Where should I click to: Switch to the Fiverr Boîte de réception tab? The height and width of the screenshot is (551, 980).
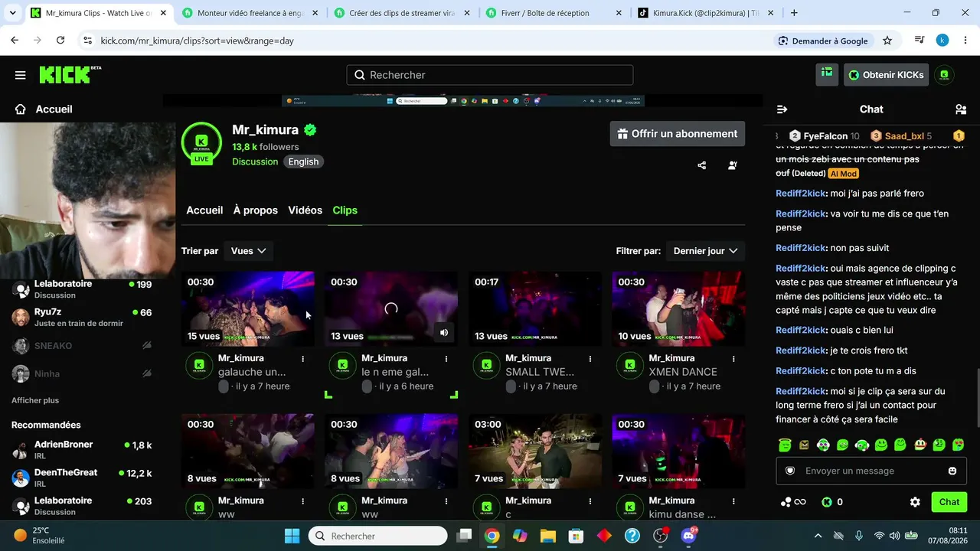pyautogui.click(x=555, y=13)
